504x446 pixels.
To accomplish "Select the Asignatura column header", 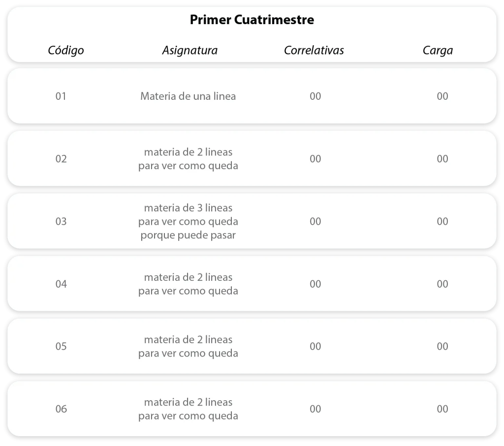I will pos(189,50).
